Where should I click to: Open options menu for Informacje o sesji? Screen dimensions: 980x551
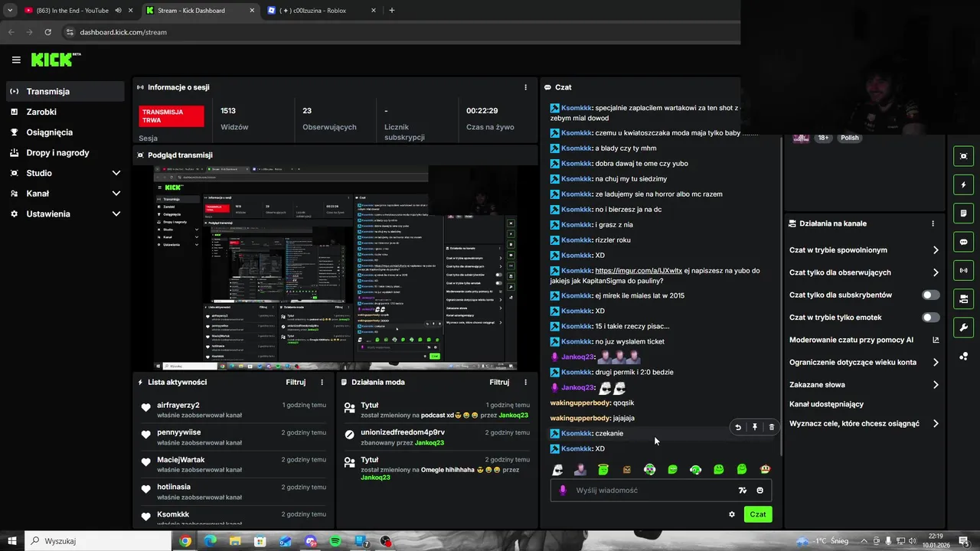coord(525,87)
